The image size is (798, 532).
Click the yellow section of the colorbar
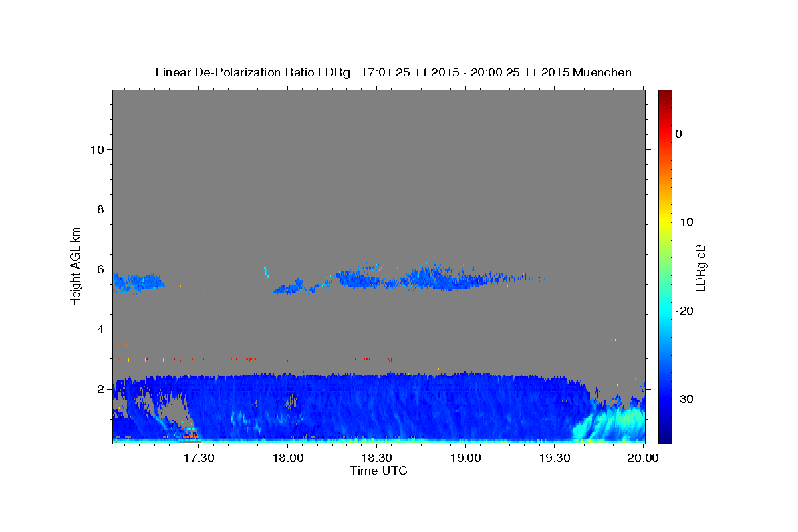[x=665, y=219]
